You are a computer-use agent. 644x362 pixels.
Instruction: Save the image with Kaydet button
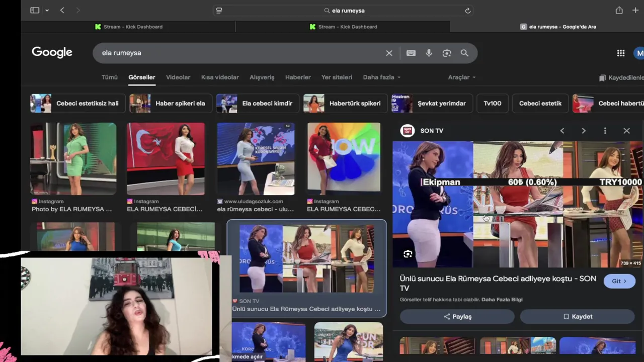tap(577, 317)
